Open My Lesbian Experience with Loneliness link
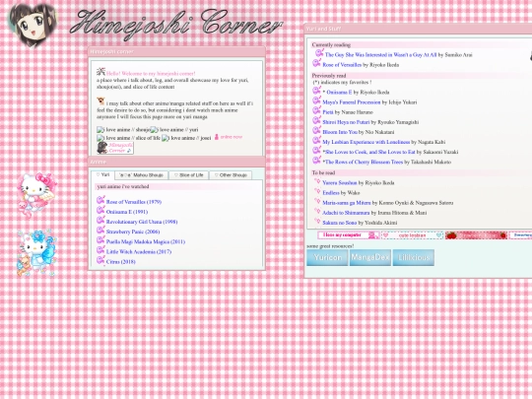The image size is (532, 399). pos(366,142)
